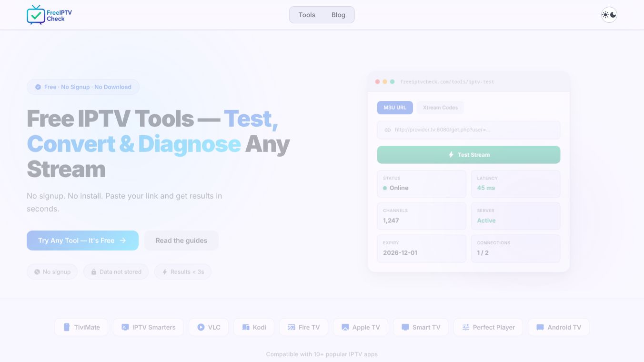Click the lock icon beside Data not stored
This screenshot has height=362, width=644.
point(94,272)
